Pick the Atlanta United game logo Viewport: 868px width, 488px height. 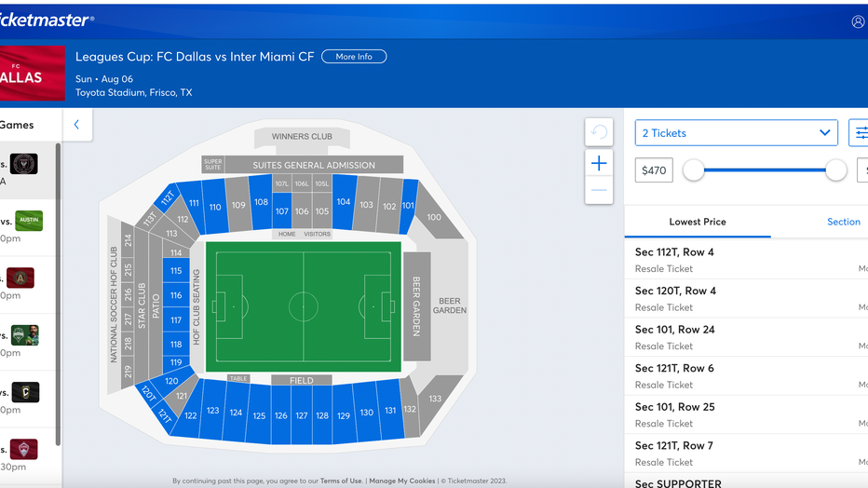click(20, 278)
